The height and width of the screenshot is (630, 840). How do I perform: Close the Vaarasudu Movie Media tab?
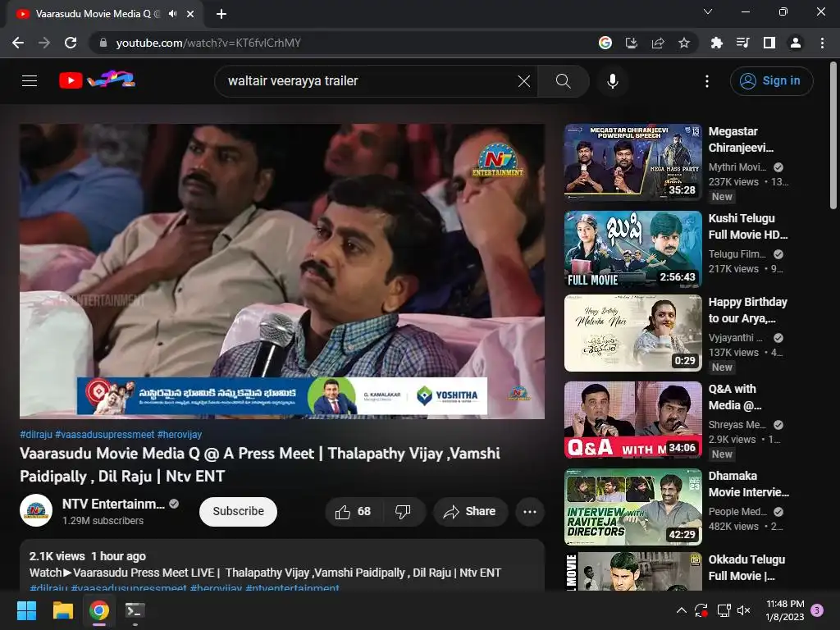[190, 14]
